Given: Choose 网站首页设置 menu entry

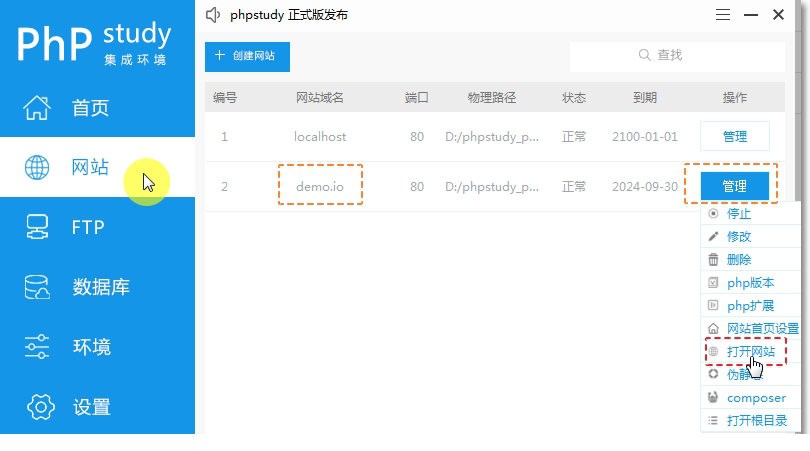Looking at the screenshot, I should click(751, 329).
